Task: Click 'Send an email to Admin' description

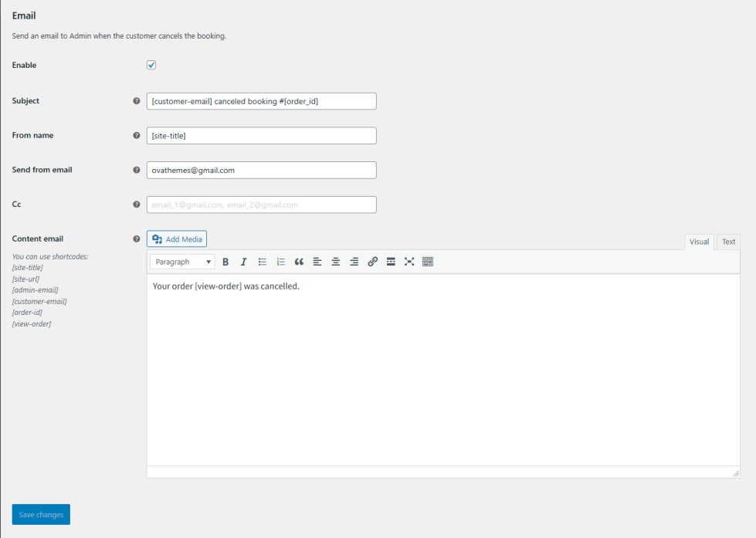Action: coord(119,36)
